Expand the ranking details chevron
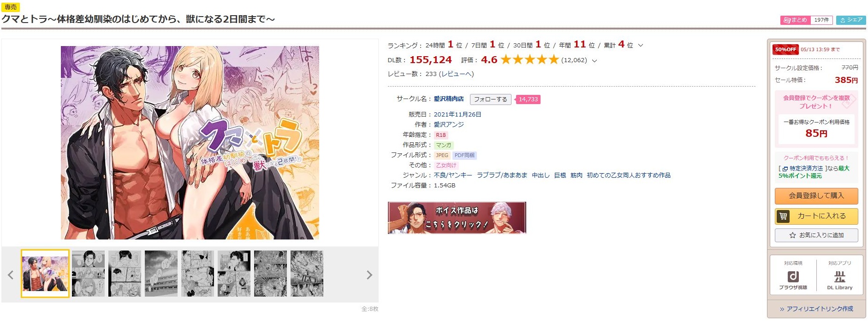The height and width of the screenshot is (321, 868). pos(641,46)
